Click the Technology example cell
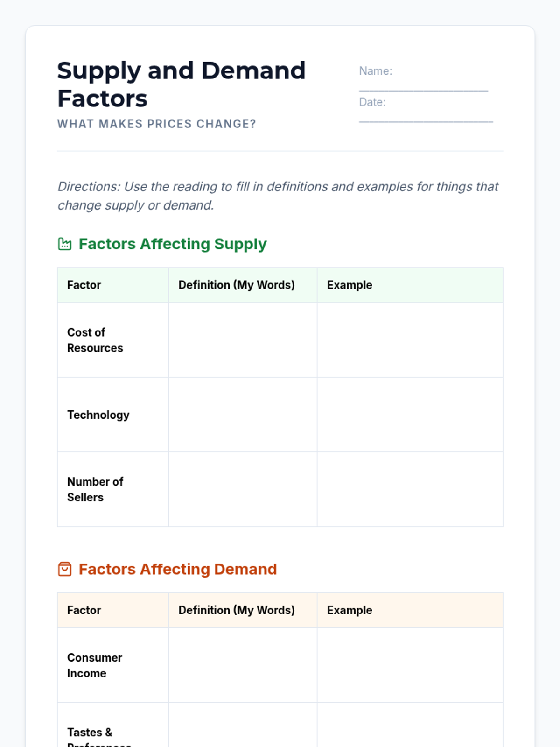 click(x=410, y=415)
